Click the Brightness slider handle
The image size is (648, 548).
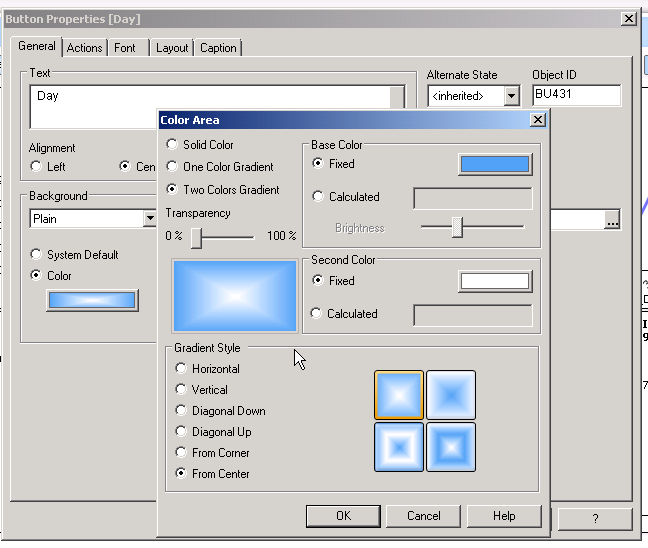coord(457,227)
